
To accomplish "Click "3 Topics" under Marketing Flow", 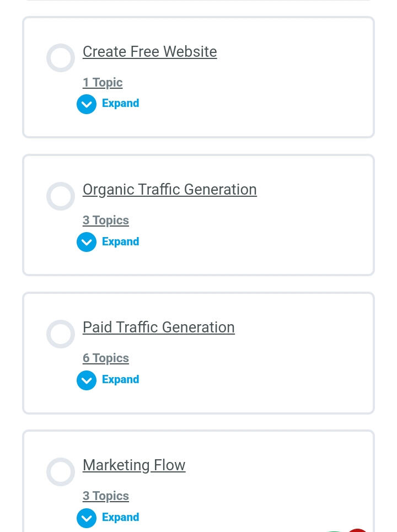I will [x=106, y=496].
